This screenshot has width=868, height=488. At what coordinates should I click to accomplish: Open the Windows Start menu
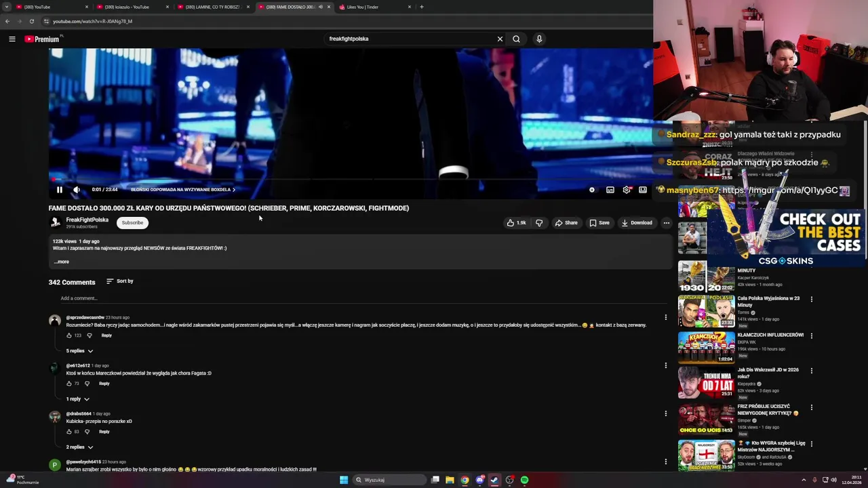pos(344,480)
